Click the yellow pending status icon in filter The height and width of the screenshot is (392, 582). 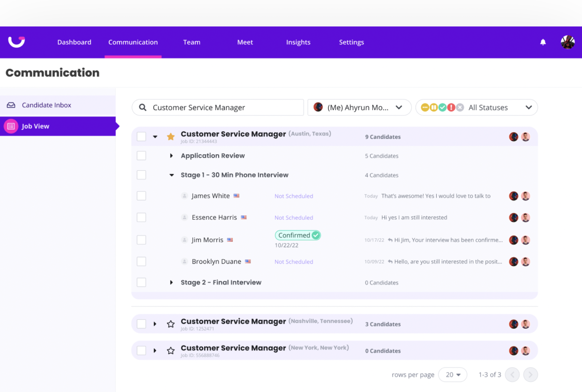(x=425, y=107)
